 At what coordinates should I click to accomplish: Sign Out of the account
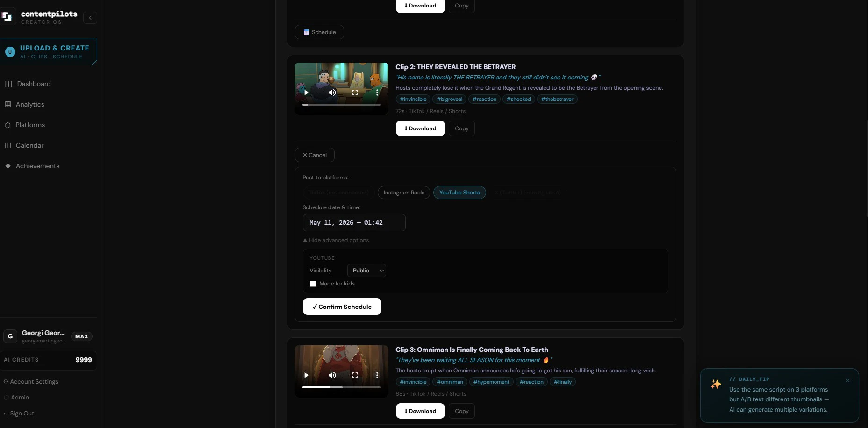(19, 413)
